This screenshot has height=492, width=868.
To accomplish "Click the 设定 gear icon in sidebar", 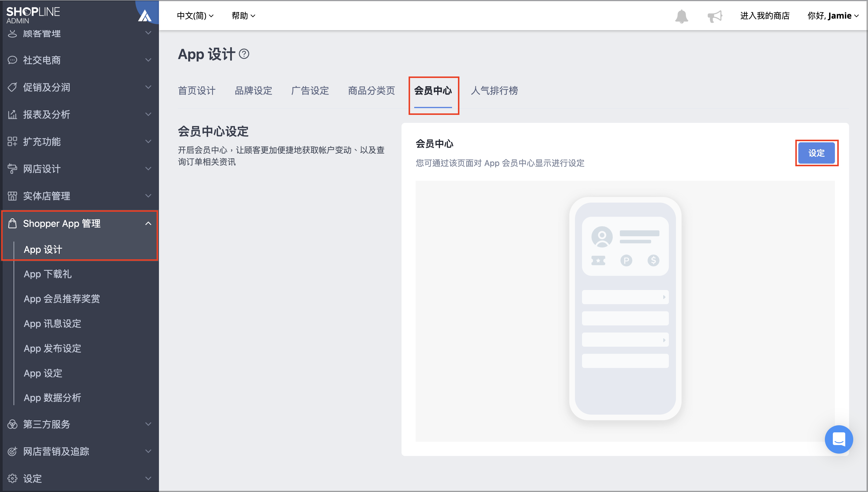I will pos(12,478).
